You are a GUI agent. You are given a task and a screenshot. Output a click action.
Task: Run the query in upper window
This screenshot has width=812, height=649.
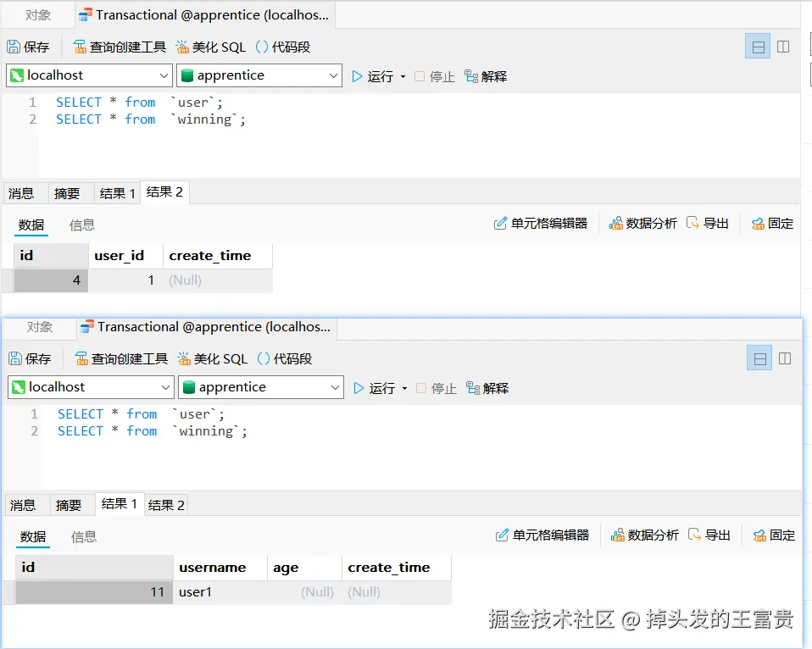click(373, 76)
